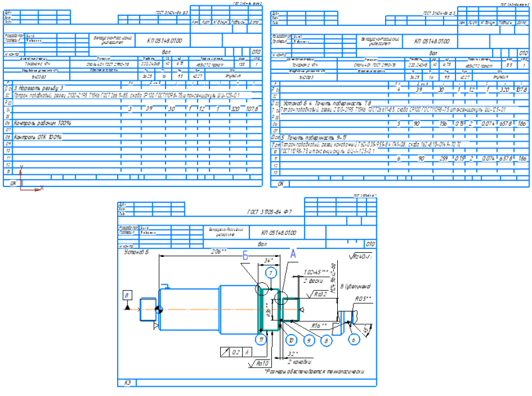Click the 'Контроль ОТК 100%' line
The width and height of the screenshot is (532, 396).
38,137
